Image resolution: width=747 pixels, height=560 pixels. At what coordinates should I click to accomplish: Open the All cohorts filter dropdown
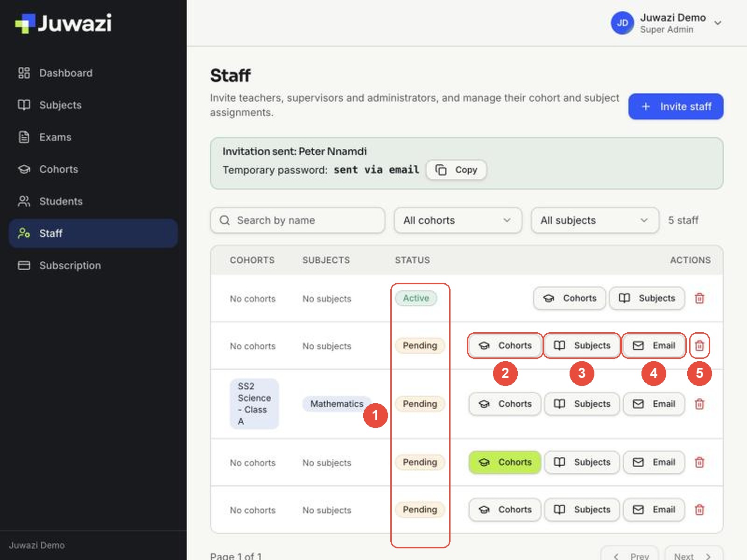(x=458, y=220)
